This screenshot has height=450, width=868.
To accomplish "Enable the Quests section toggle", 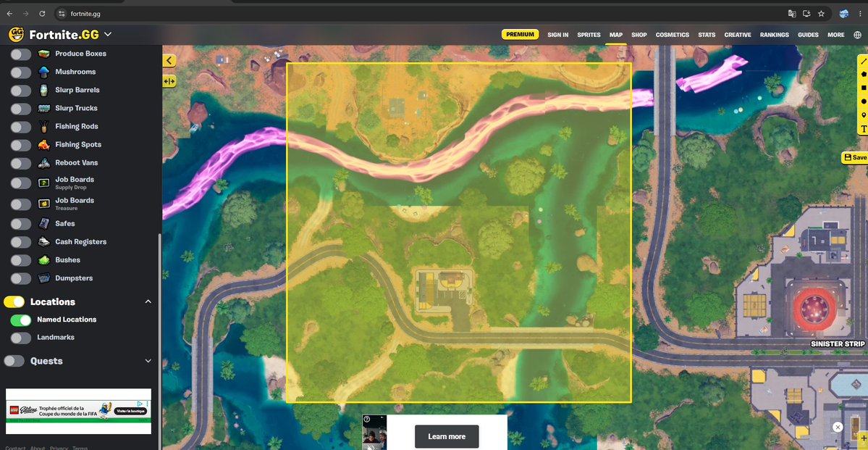I will tap(14, 362).
